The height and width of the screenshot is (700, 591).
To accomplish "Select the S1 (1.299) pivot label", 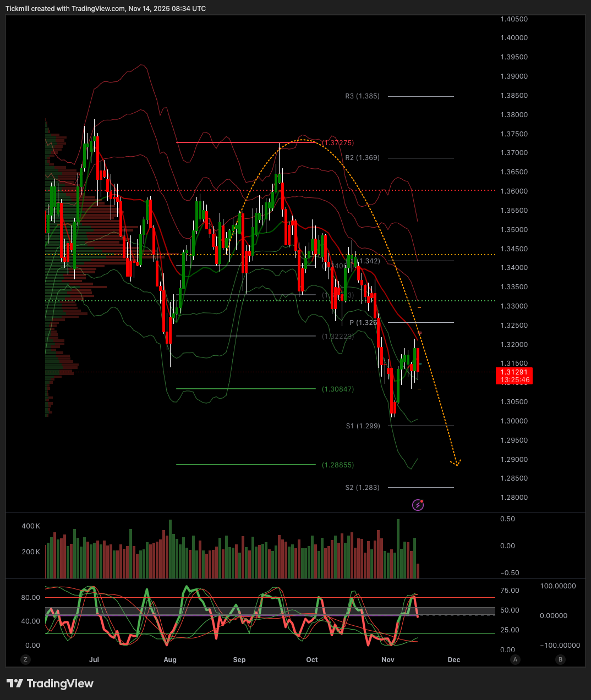I will [x=363, y=426].
